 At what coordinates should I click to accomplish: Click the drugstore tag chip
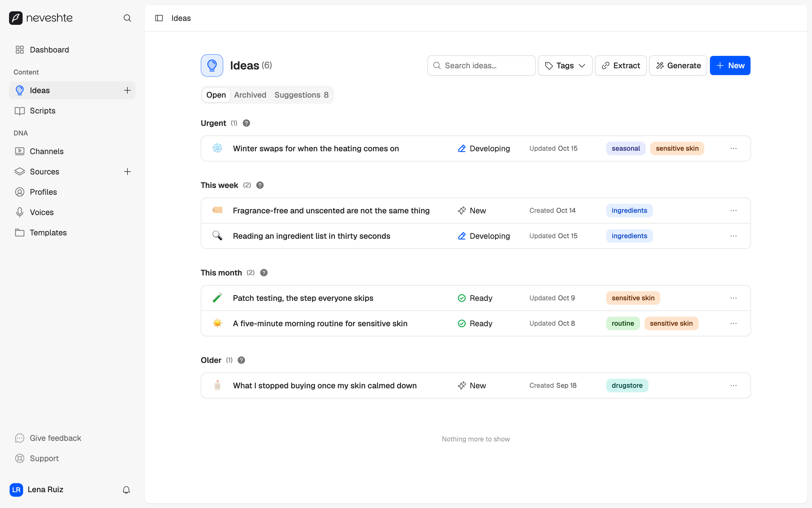pos(627,386)
